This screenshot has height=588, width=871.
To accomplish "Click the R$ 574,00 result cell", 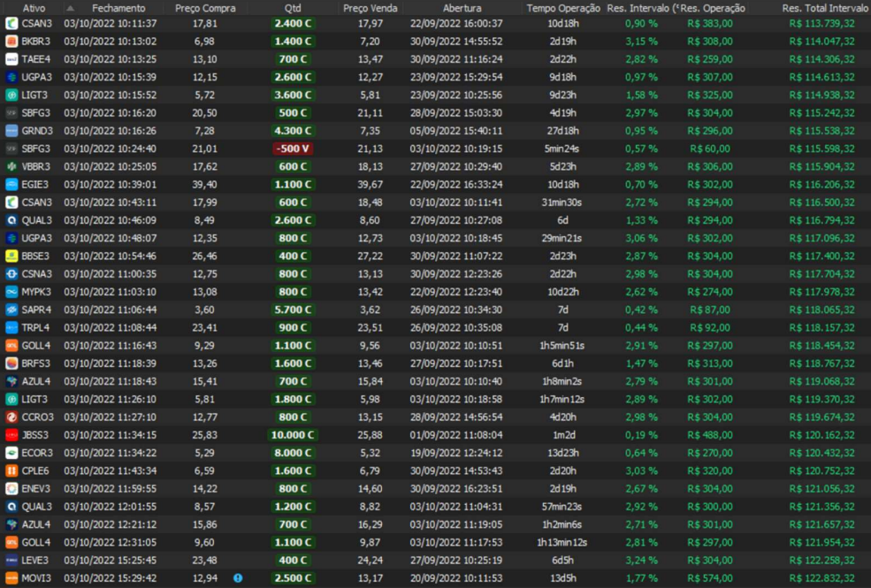I will [709, 578].
